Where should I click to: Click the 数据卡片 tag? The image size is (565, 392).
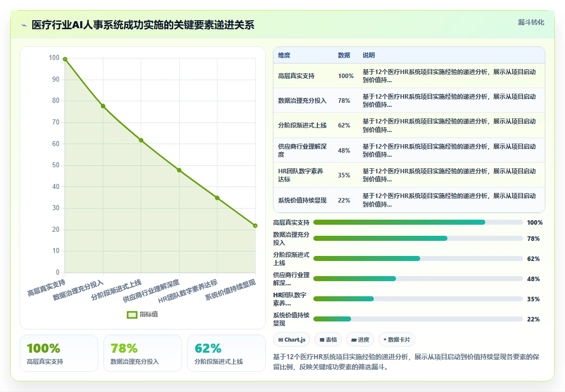(x=397, y=340)
